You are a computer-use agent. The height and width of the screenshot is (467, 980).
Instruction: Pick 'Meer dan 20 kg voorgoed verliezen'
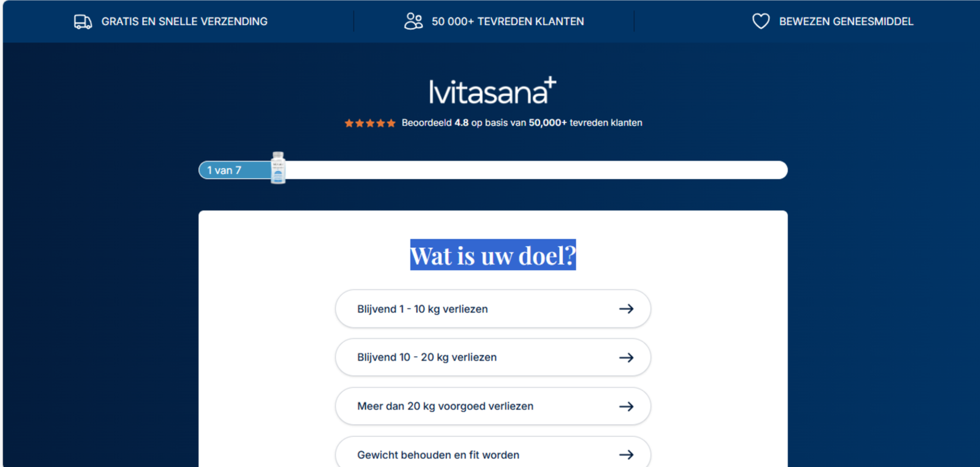445,406
